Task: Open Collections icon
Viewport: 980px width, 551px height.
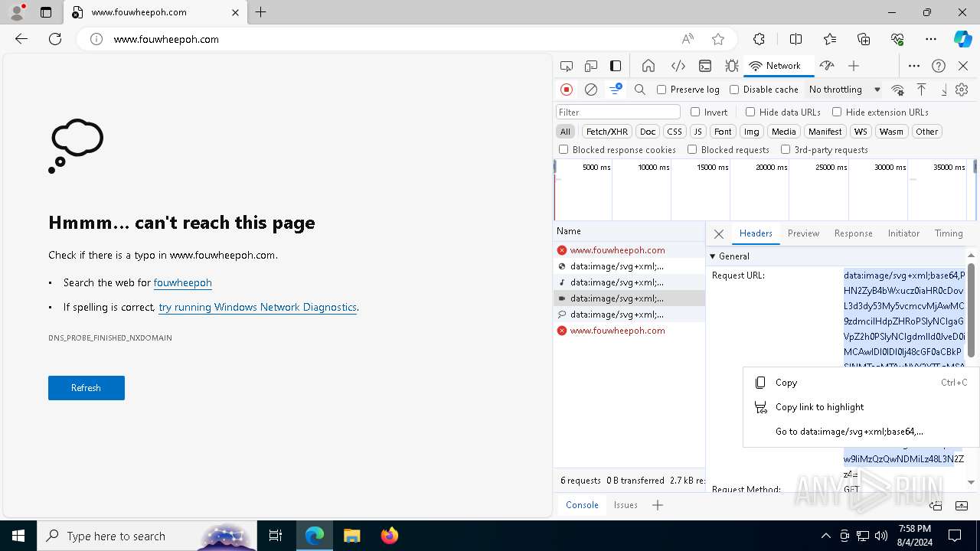Action: pos(864,39)
